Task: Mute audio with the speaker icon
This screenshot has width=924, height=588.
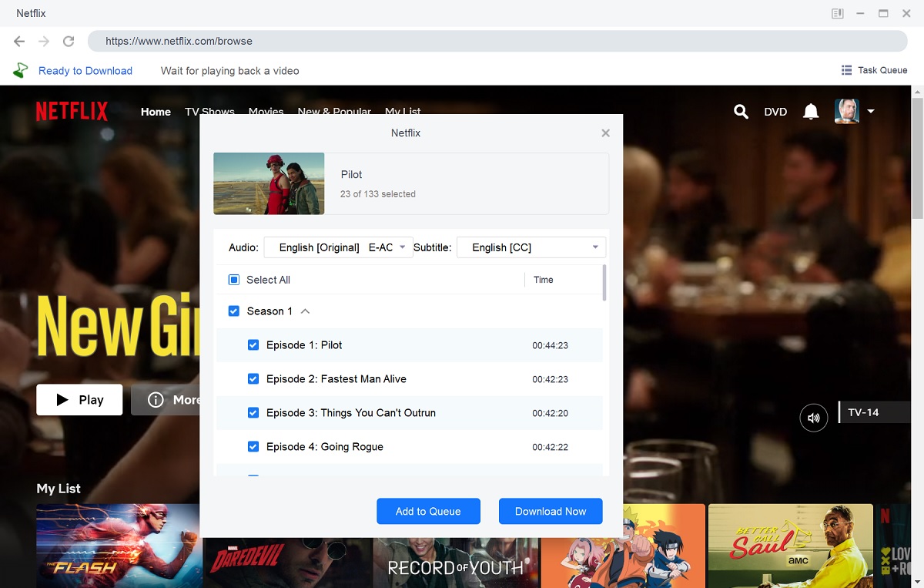Action: pyautogui.click(x=814, y=418)
